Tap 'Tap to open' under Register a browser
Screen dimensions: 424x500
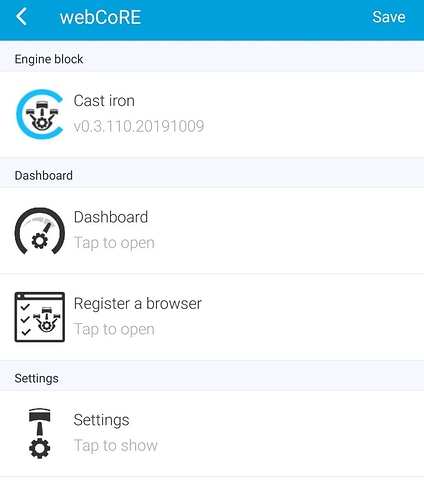point(114,329)
